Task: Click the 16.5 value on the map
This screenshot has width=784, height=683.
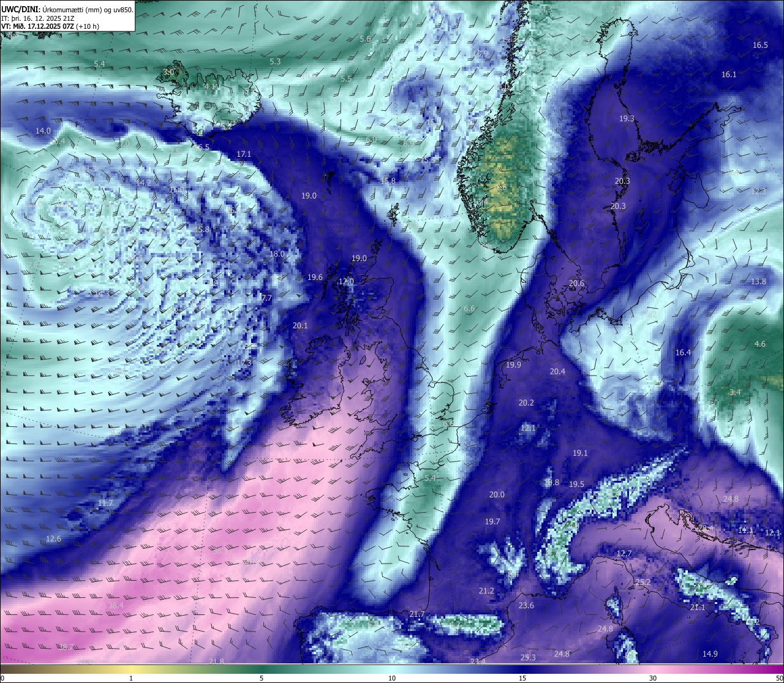Action: [760, 45]
